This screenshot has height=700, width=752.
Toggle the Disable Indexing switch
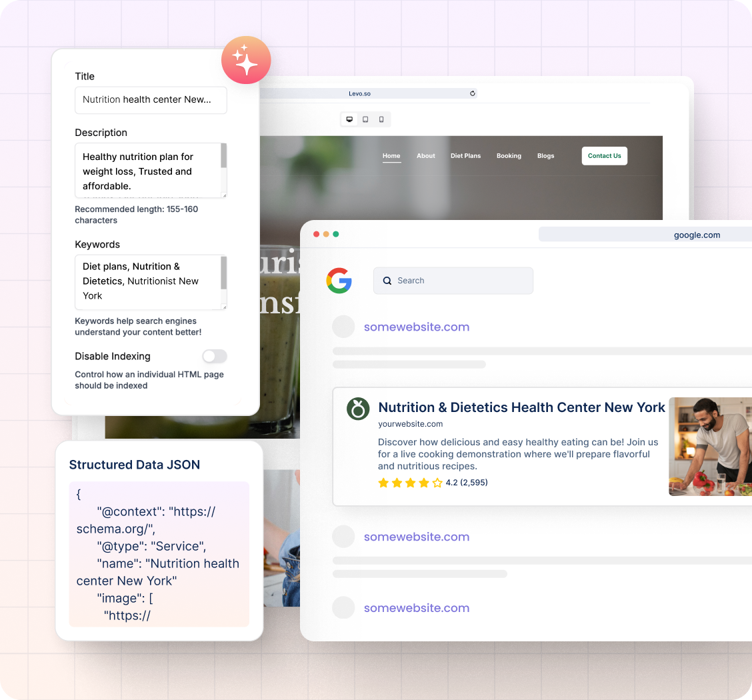(x=215, y=356)
